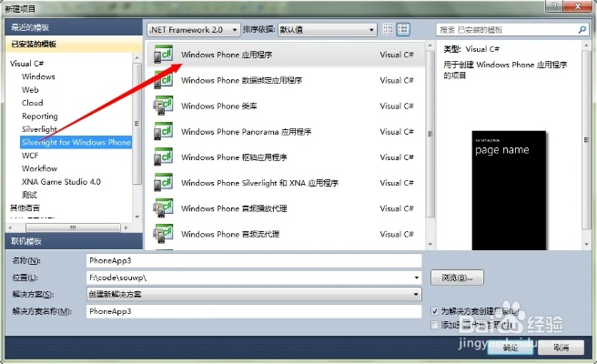Click category tree scroll left arrow
597x364 pixels.
10,227
